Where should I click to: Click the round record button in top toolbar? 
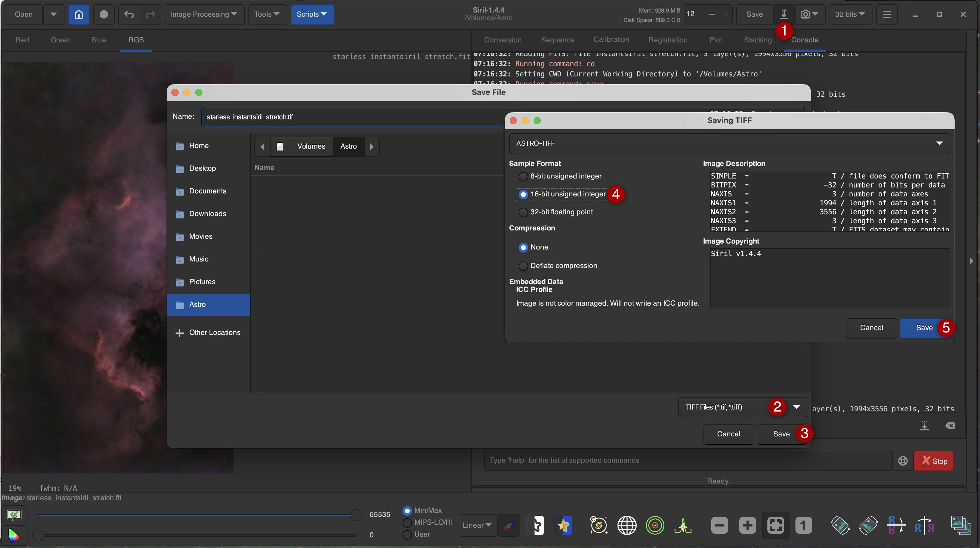click(104, 14)
